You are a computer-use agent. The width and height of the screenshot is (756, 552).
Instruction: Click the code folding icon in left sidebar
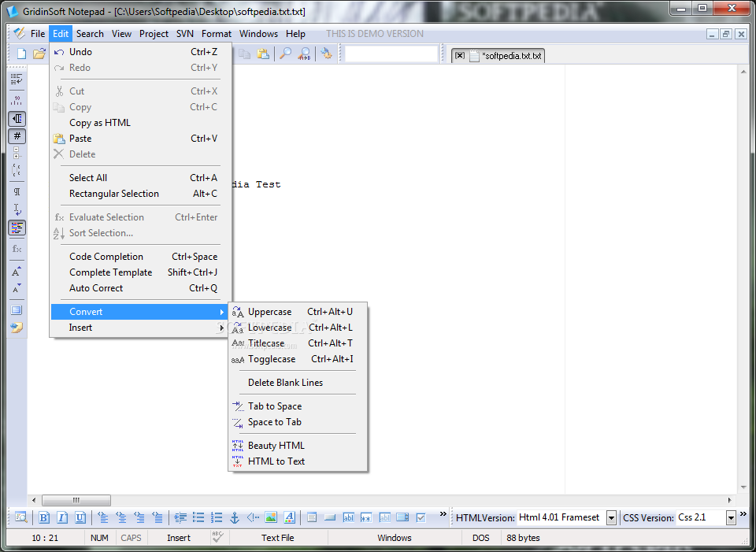click(x=17, y=154)
